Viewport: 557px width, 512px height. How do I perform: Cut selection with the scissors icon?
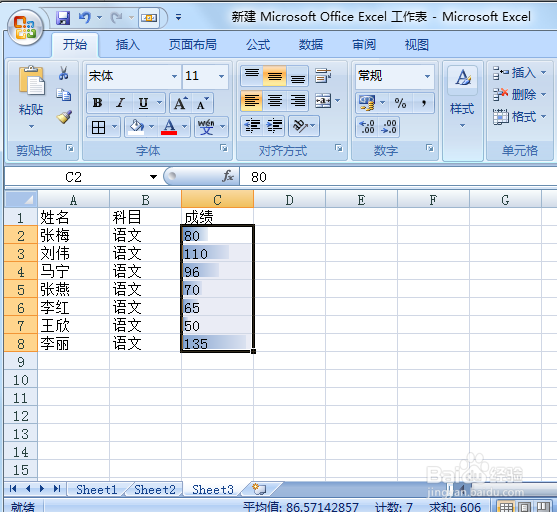pos(64,73)
